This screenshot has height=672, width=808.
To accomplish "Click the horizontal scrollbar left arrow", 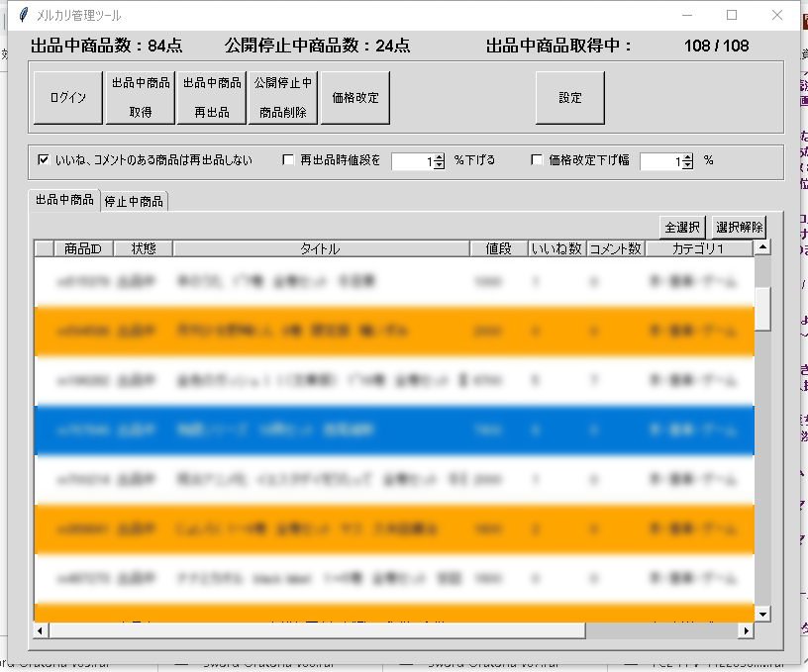I will tap(41, 630).
